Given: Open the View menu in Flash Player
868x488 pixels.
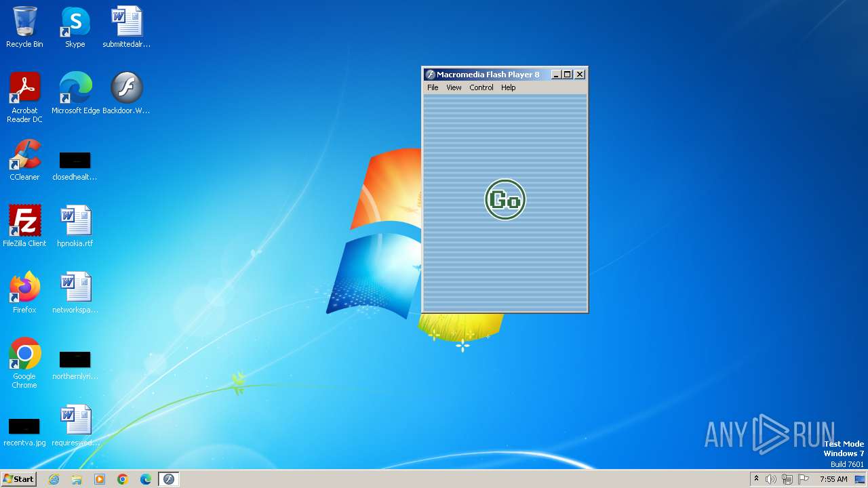Looking at the screenshot, I should [x=454, y=87].
